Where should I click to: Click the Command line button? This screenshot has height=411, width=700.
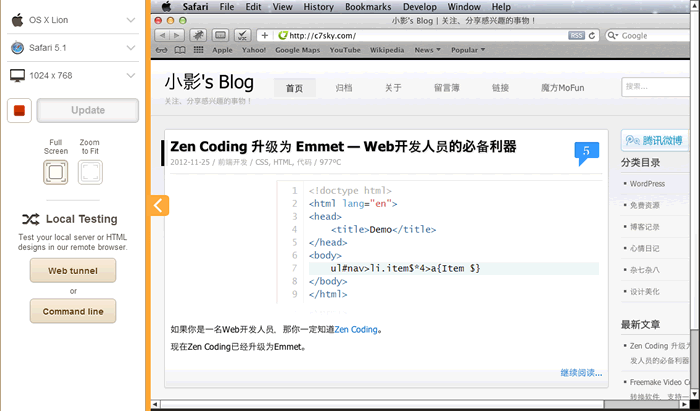click(x=73, y=311)
